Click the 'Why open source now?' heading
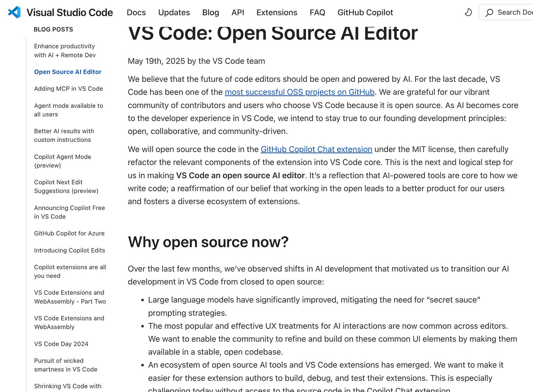Image resolution: width=533 pixels, height=392 pixels. coord(208,242)
